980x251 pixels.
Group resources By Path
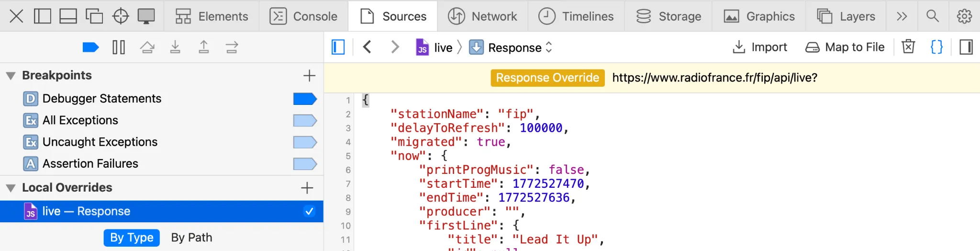[191, 238]
